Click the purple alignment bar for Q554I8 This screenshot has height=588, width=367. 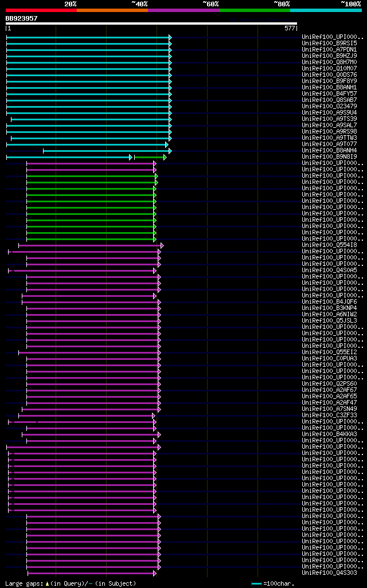tap(91, 246)
